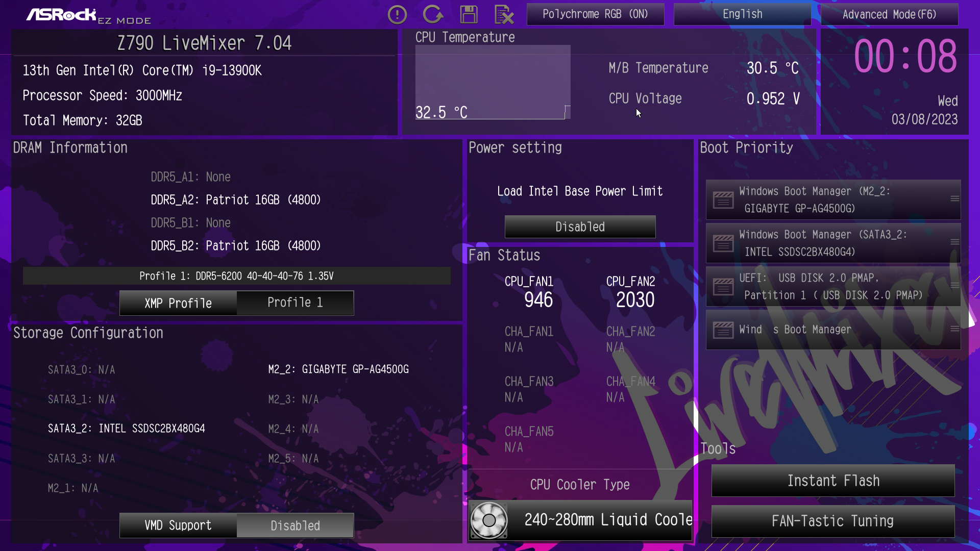Image resolution: width=980 pixels, height=551 pixels.
Task: Click the floppy disk save icon
Action: click(x=469, y=15)
